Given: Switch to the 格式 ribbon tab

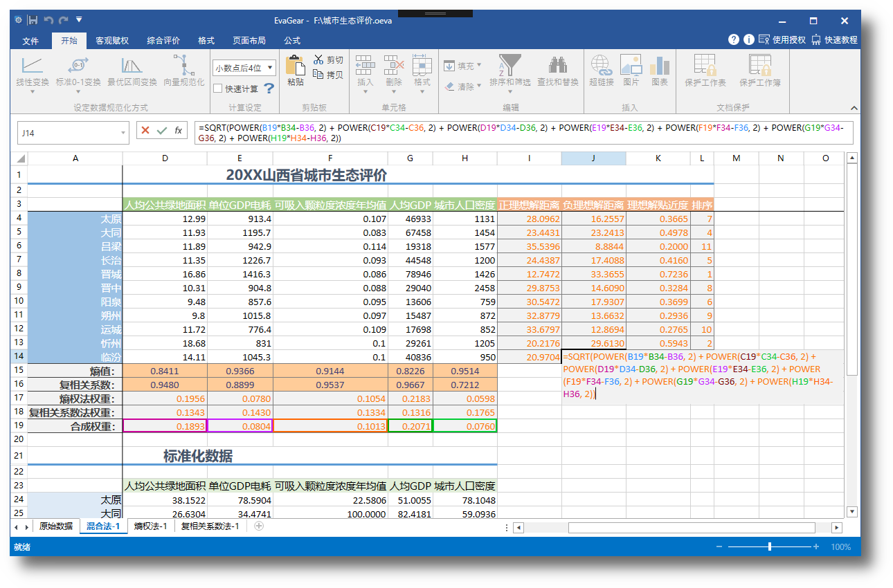Looking at the screenshot, I should click(206, 41).
